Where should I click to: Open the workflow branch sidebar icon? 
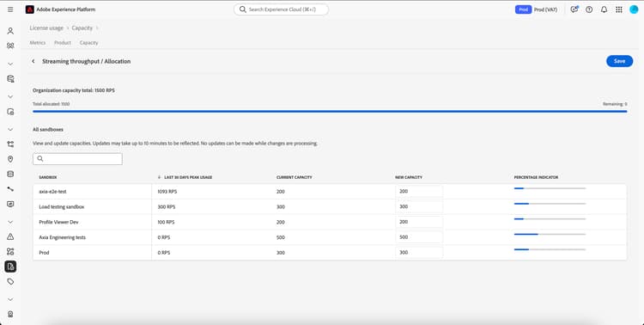(x=10, y=144)
